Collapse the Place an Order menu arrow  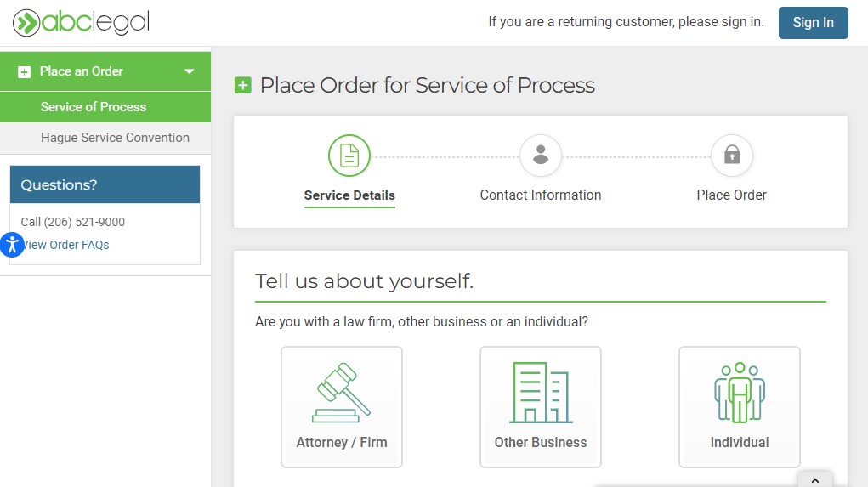tap(190, 72)
